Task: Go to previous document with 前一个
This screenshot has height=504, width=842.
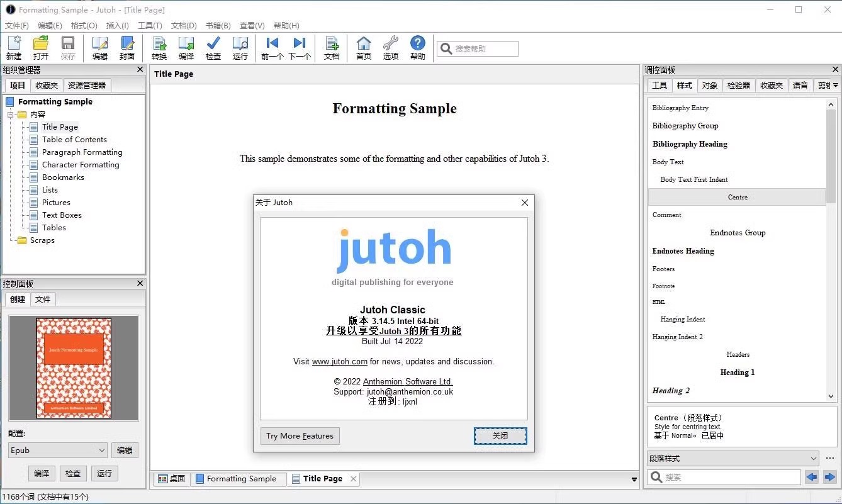Action: coord(272,48)
